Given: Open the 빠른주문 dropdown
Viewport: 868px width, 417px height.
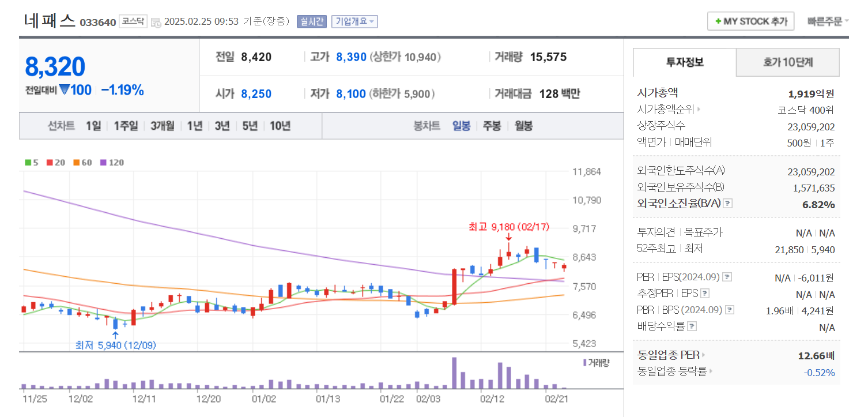Looking at the screenshot, I should click(830, 21).
